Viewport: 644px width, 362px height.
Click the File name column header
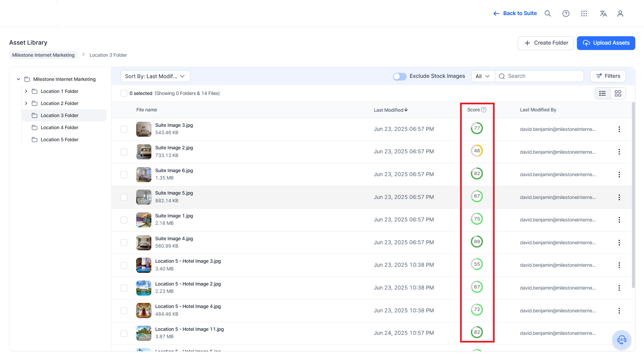pyautogui.click(x=147, y=110)
